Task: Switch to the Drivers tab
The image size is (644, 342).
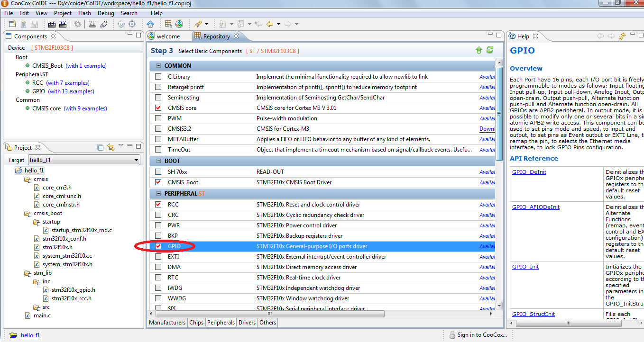Action: coord(247,323)
